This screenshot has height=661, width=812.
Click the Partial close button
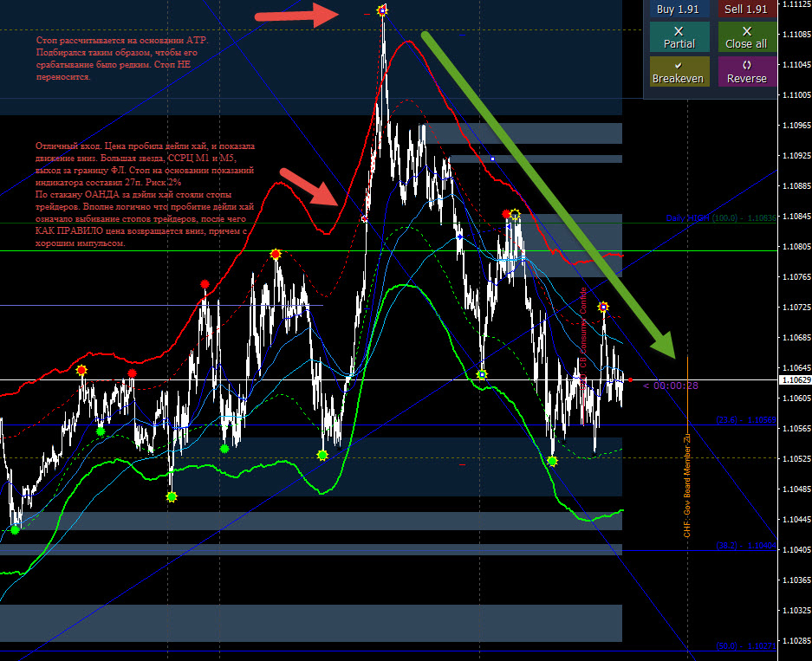point(679,37)
